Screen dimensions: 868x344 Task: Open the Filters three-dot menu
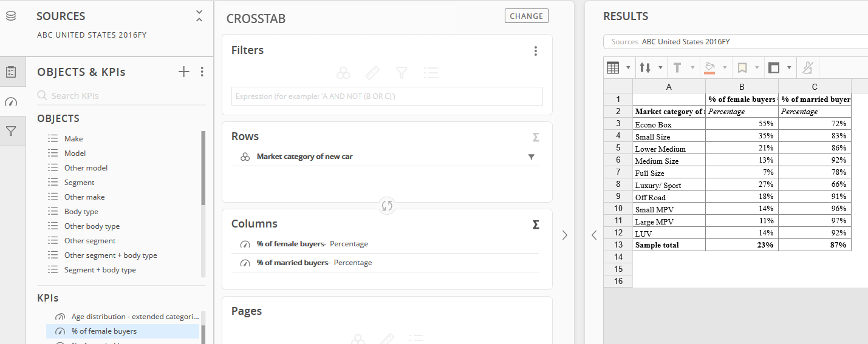point(536,51)
